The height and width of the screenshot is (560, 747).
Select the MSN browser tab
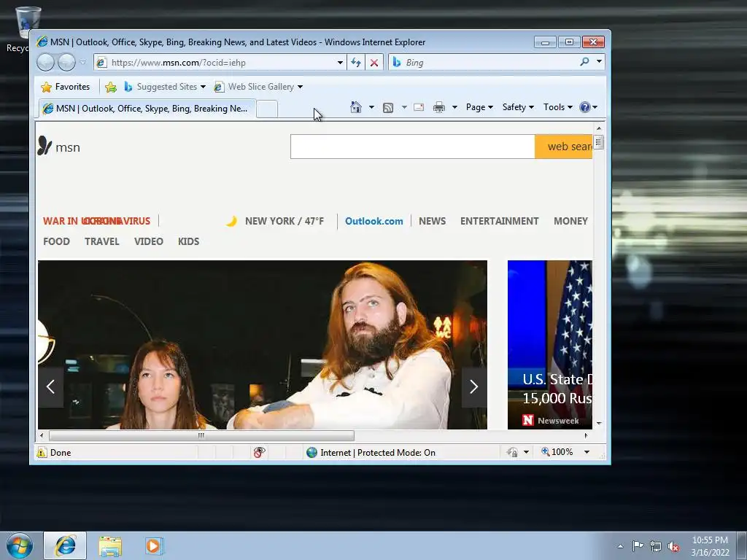[147, 109]
